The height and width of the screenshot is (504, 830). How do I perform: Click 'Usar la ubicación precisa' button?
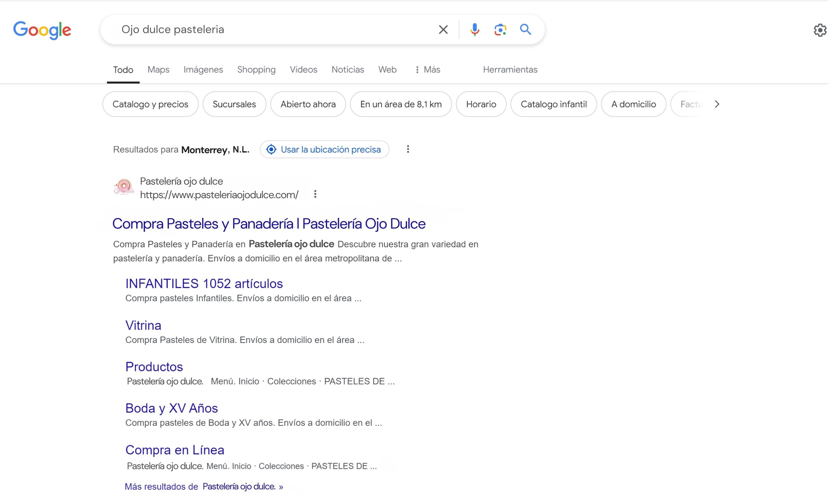pyautogui.click(x=325, y=150)
